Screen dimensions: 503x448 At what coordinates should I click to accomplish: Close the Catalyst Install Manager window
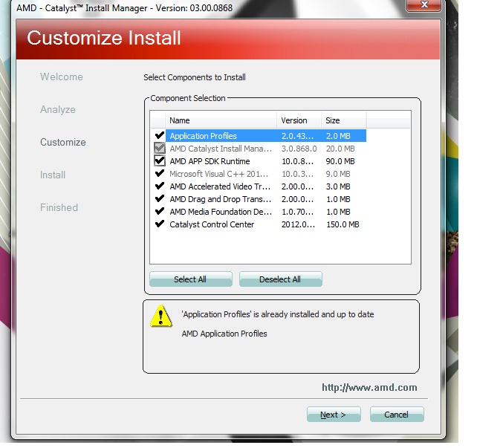tap(424, 4)
